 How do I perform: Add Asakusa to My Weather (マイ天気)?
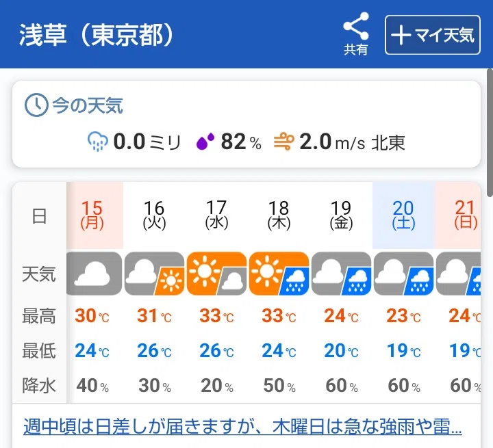pos(432,35)
